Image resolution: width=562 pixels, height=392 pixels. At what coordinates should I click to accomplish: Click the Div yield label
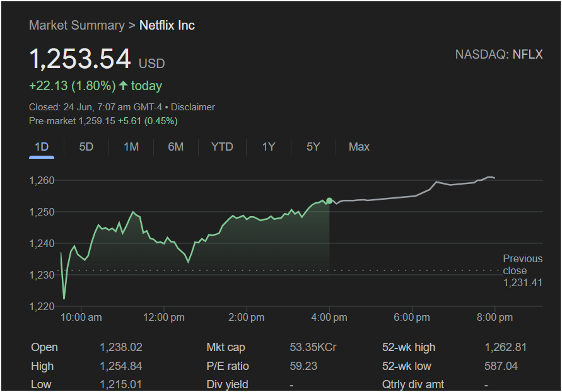pyautogui.click(x=227, y=384)
